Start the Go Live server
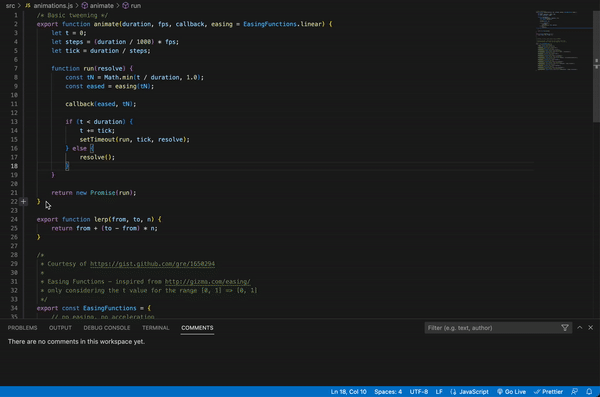The width and height of the screenshot is (600, 397). coord(511,392)
